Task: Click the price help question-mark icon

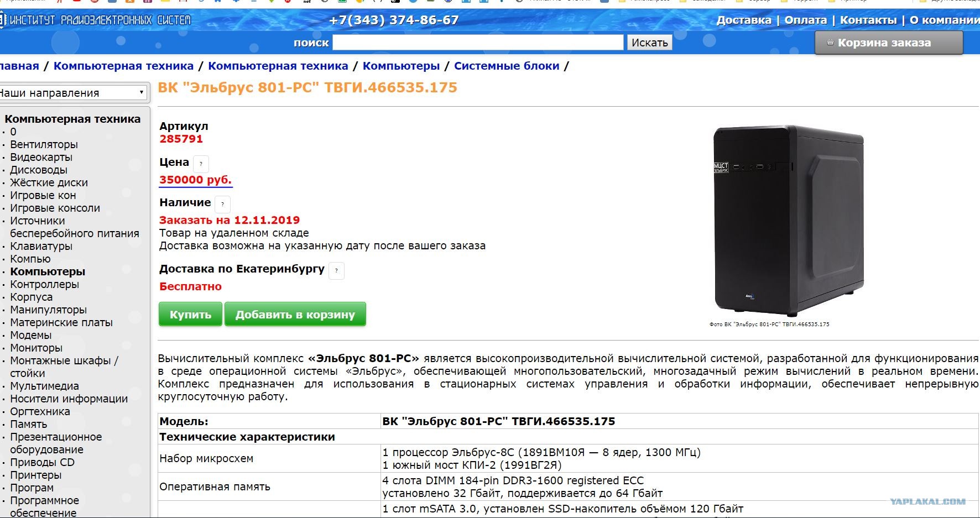Action: tap(201, 163)
